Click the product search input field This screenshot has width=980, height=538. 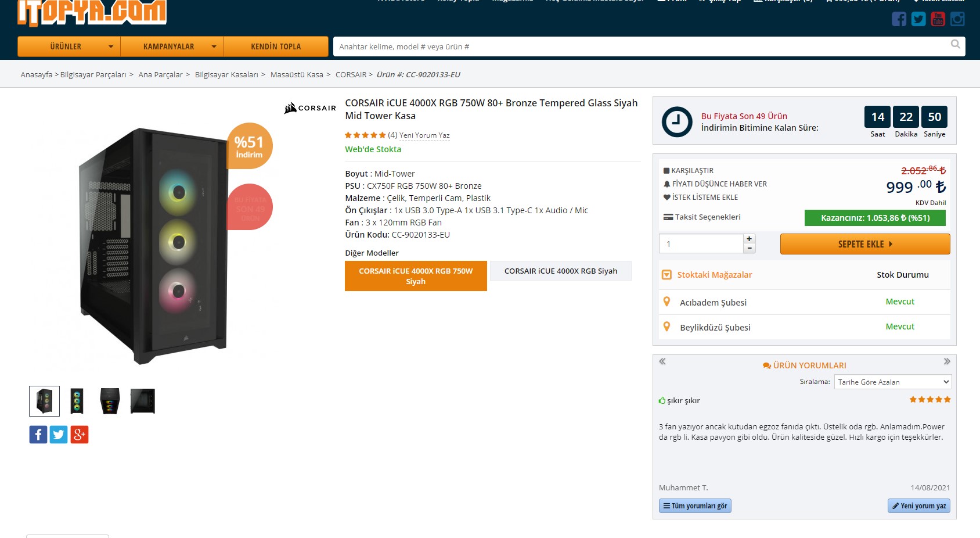pyautogui.click(x=639, y=46)
